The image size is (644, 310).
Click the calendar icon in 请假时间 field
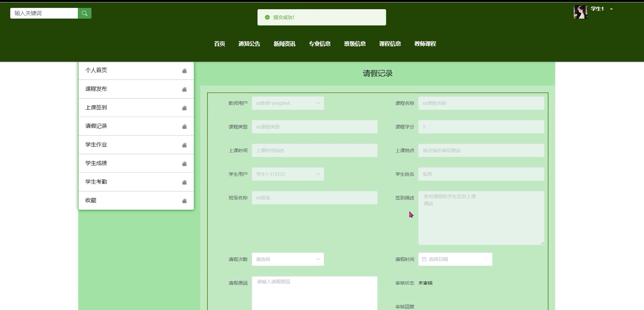click(424, 259)
